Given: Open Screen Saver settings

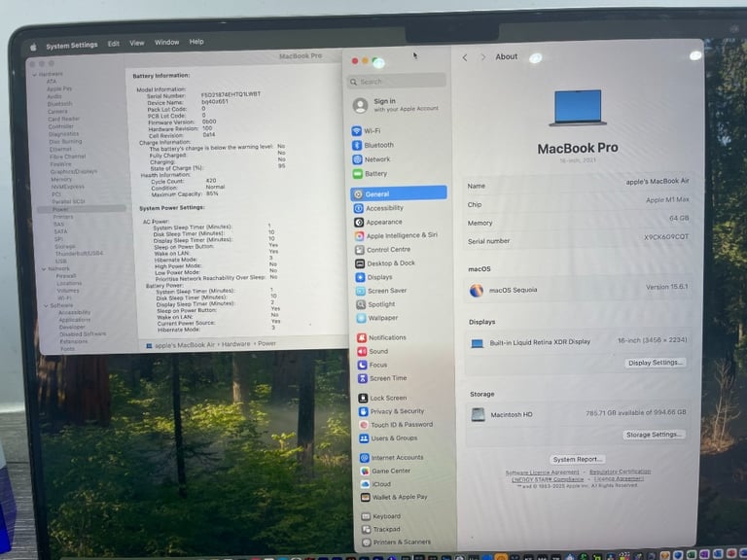Looking at the screenshot, I should point(381,291).
